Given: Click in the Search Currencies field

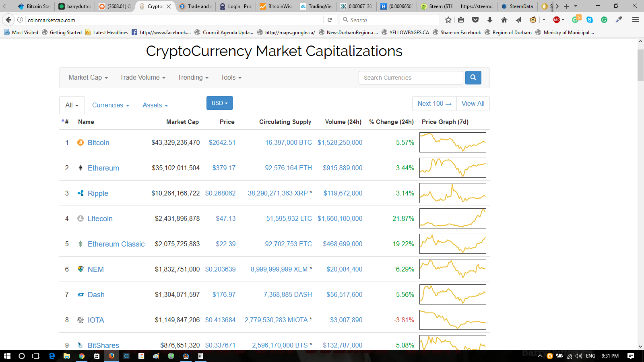Looking at the screenshot, I should click(411, 78).
